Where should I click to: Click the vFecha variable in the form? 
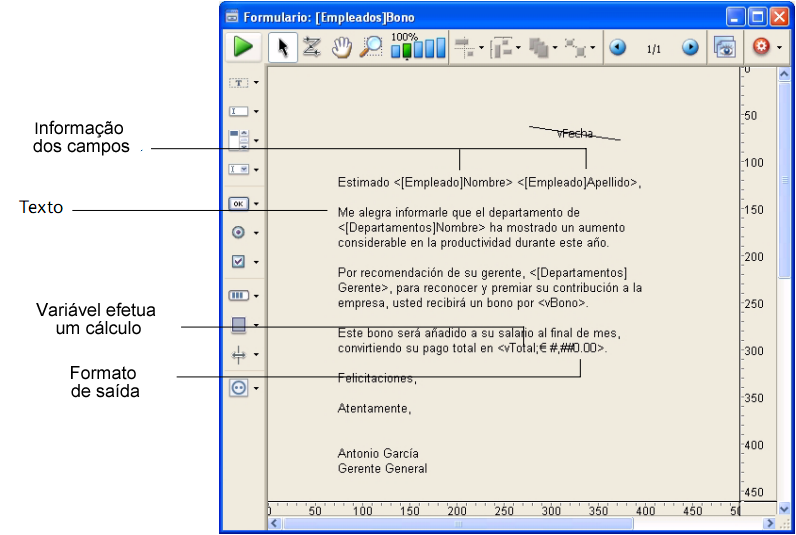pos(575,133)
